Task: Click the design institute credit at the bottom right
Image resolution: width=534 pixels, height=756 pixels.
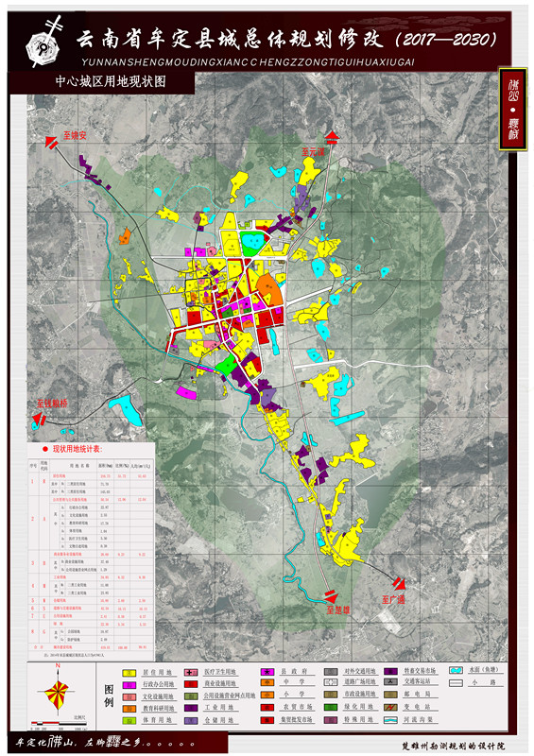Action: 453,746
